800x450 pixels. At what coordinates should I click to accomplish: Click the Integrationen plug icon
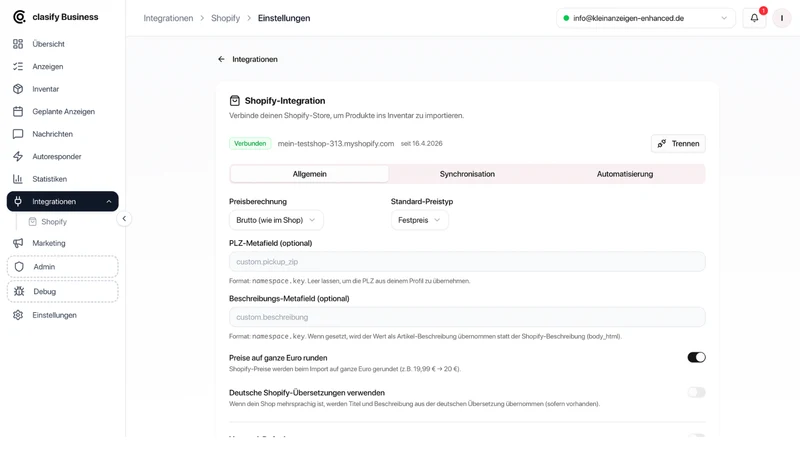[18, 201]
